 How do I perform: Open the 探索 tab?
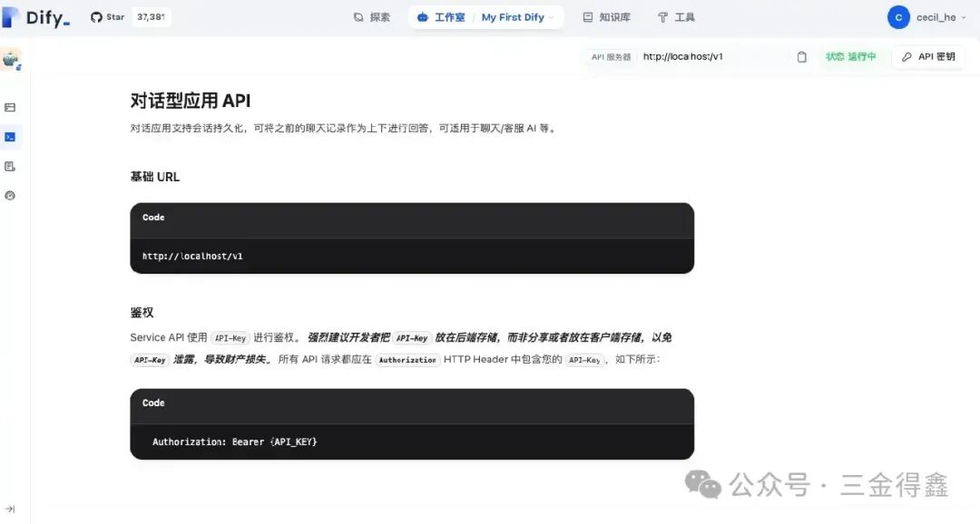[x=372, y=17]
